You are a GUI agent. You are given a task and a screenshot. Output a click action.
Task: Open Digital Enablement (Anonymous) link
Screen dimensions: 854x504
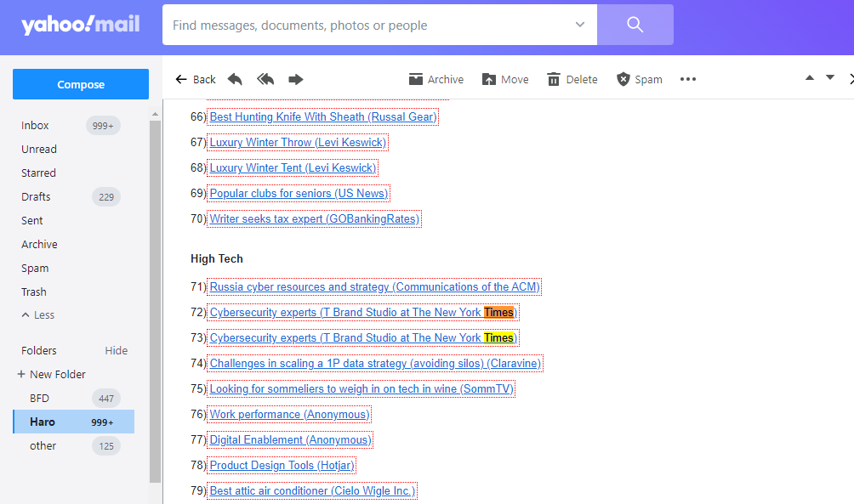(x=291, y=440)
